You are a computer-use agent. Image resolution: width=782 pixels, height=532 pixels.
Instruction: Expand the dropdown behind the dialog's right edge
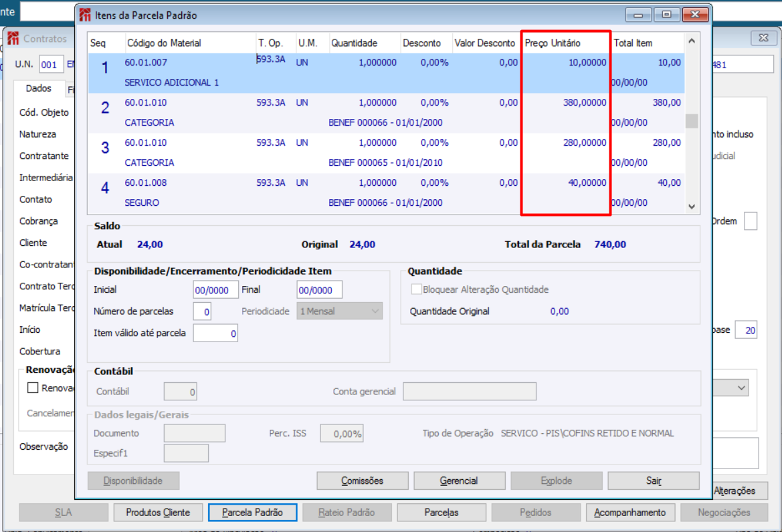(x=742, y=388)
